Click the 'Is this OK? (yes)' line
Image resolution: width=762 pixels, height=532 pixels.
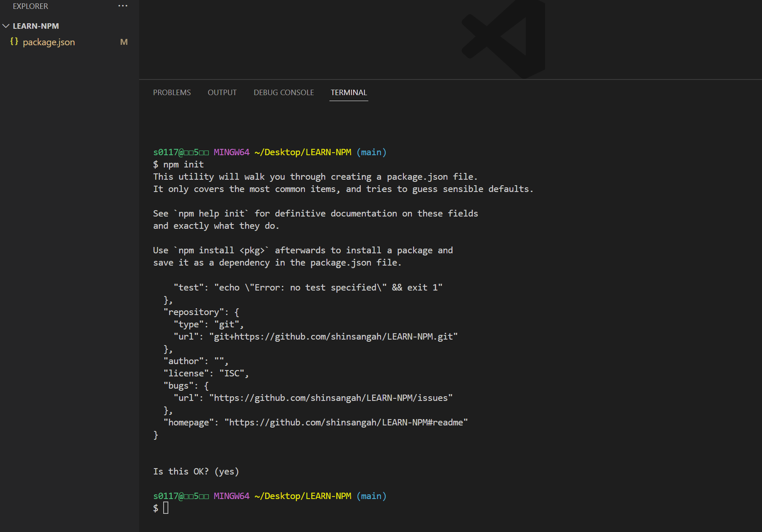[196, 472]
